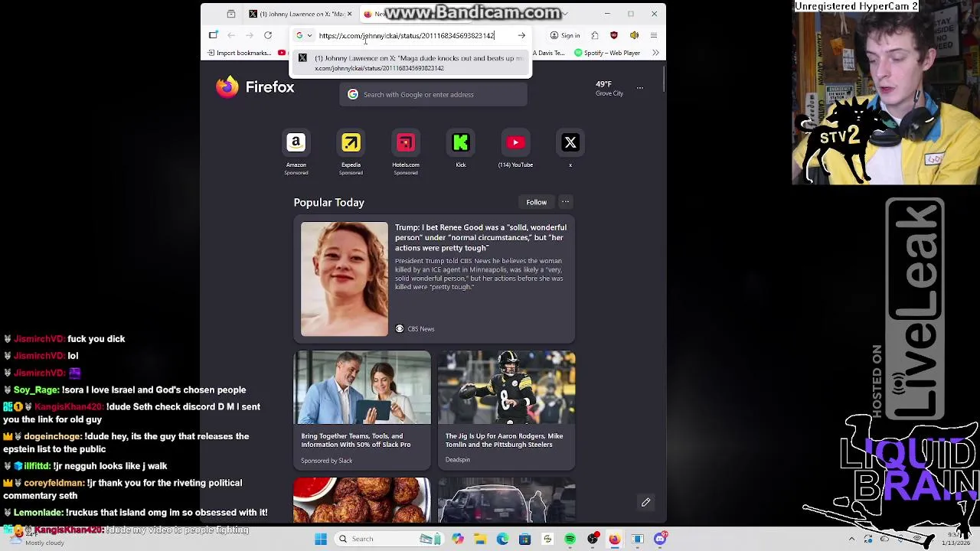The image size is (980, 551).
Task: Open Copilot from the taskbar
Action: [458, 539]
